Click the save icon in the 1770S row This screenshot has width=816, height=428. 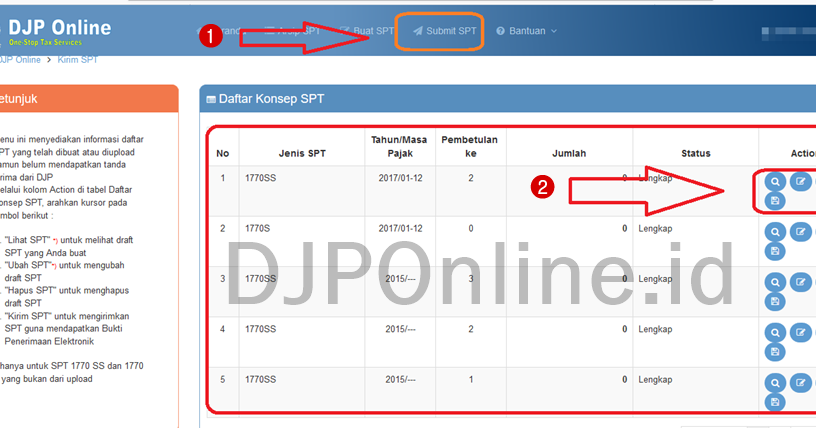click(x=775, y=251)
